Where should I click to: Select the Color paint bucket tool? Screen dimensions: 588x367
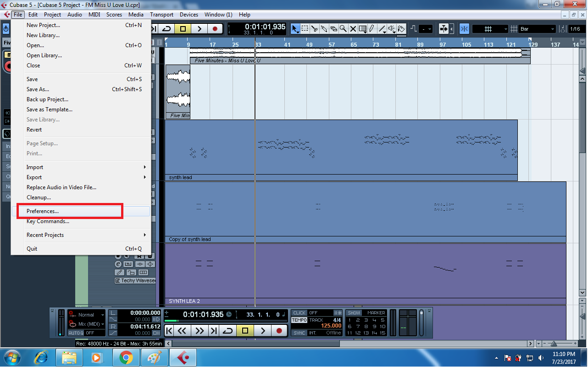[401, 29]
